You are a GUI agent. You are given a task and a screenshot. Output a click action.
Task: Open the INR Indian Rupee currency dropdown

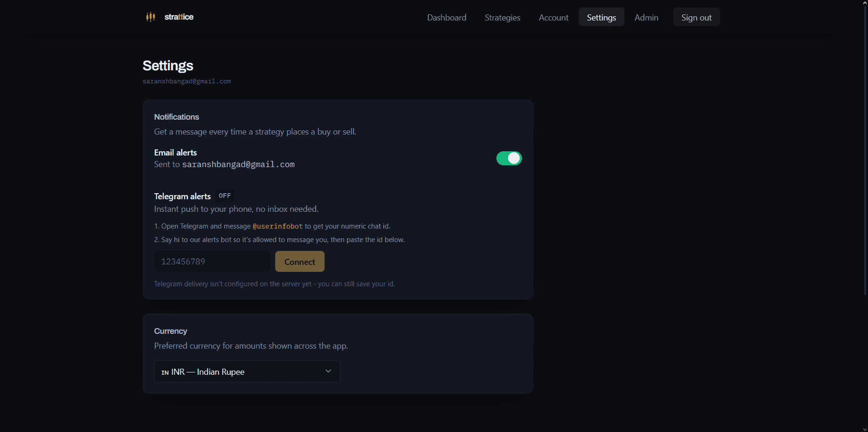[x=247, y=371]
